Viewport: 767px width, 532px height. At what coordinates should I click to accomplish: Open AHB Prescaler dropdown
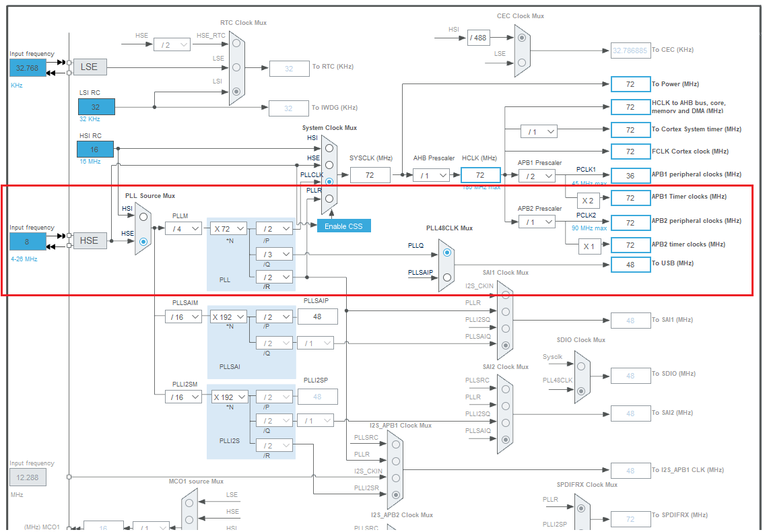point(431,175)
